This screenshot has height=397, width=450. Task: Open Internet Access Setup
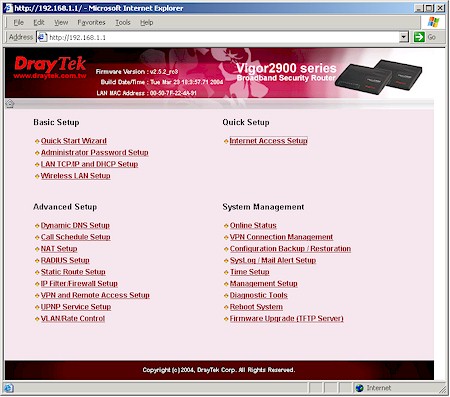[x=268, y=141]
